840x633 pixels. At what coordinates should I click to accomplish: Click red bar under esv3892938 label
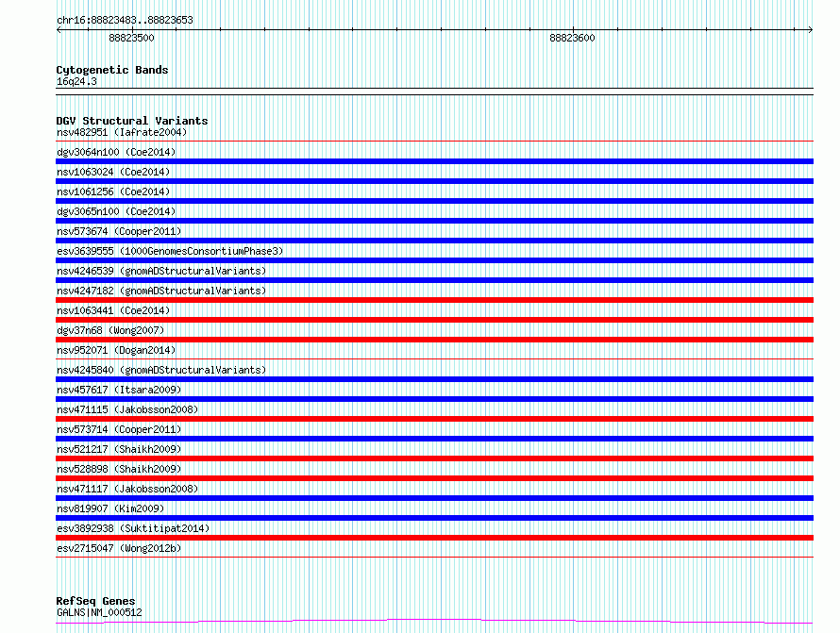[434, 538]
